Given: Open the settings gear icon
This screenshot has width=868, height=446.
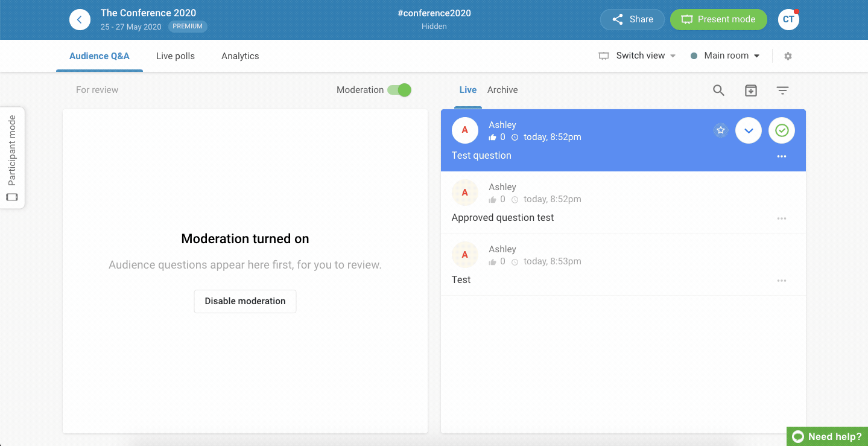Looking at the screenshot, I should [788, 56].
